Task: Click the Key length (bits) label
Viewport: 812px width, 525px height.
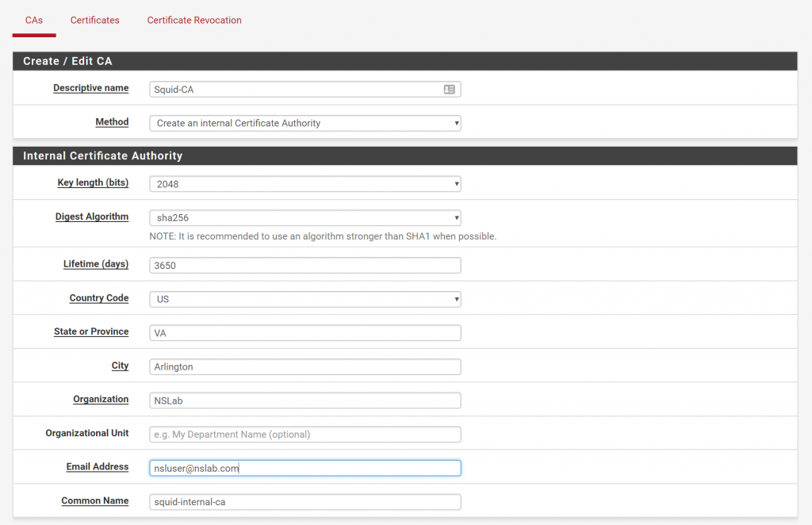Action: tap(93, 182)
